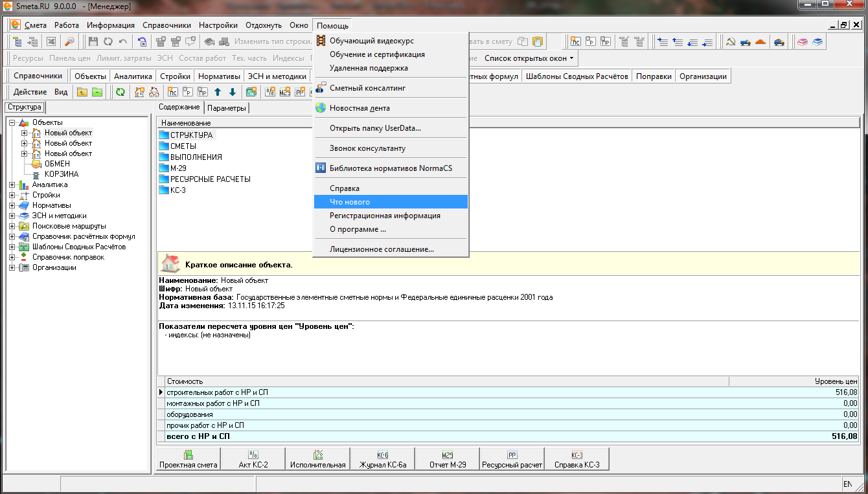The image size is (868, 494).
Task: Expand the ЭСН и методики tree node
Action: [x=12, y=216]
